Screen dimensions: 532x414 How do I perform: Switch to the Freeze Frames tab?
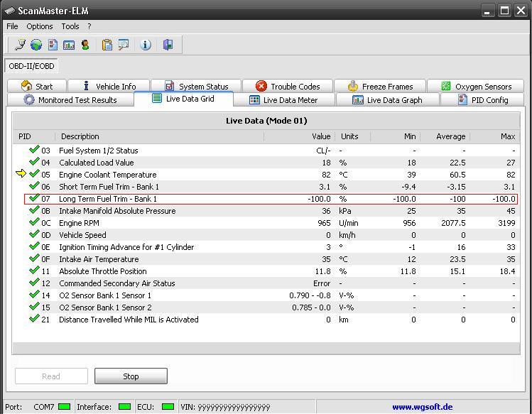pyautogui.click(x=380, y=86)
